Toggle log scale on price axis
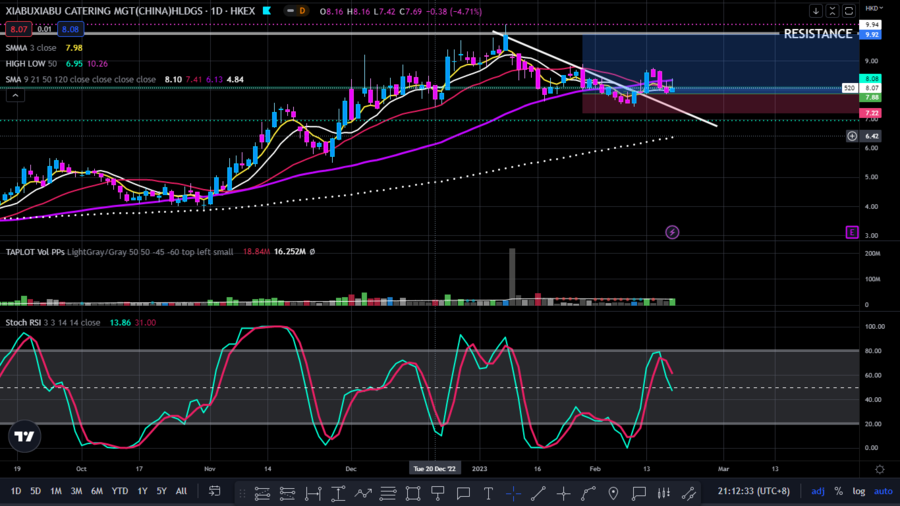The height and width of the screenshot is (506, 900). coord(859,492)
